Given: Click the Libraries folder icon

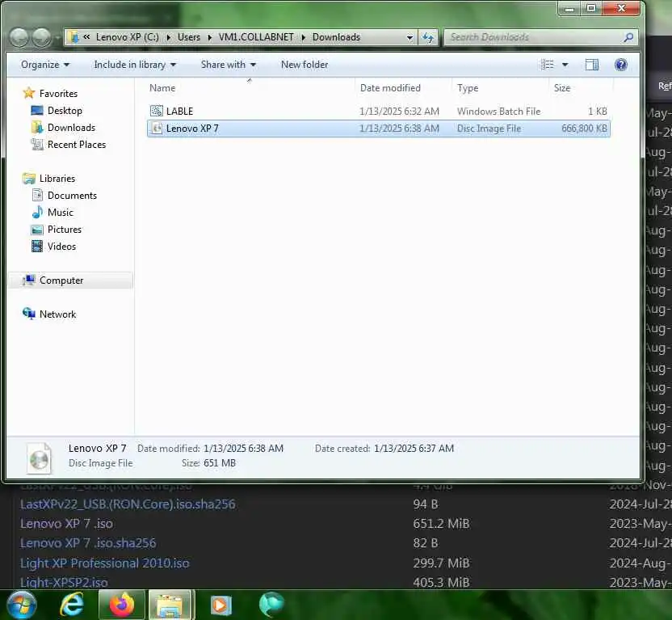Looking at the screenshot, I should 29,179.
